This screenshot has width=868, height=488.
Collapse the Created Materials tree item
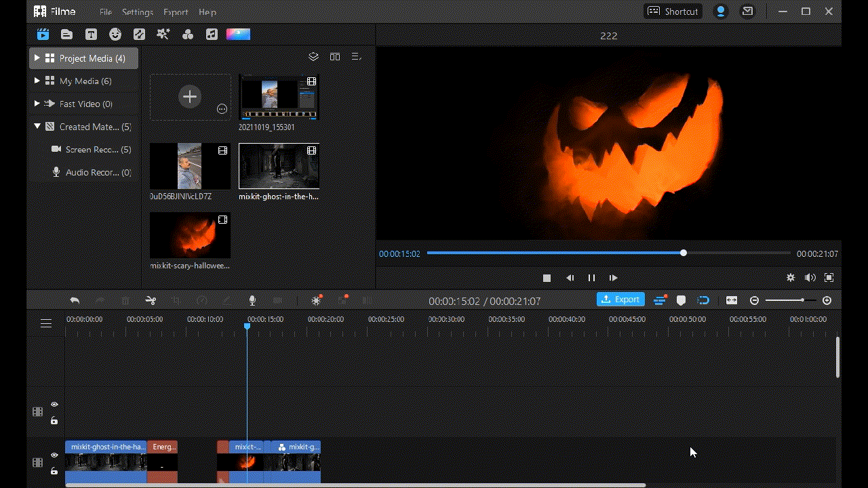pos(37,126)
